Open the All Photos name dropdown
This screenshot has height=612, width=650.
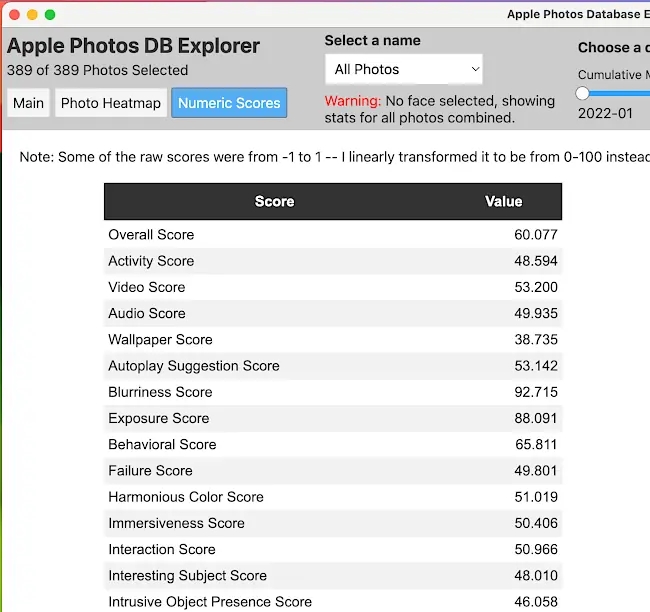click(x=403, y=69)
